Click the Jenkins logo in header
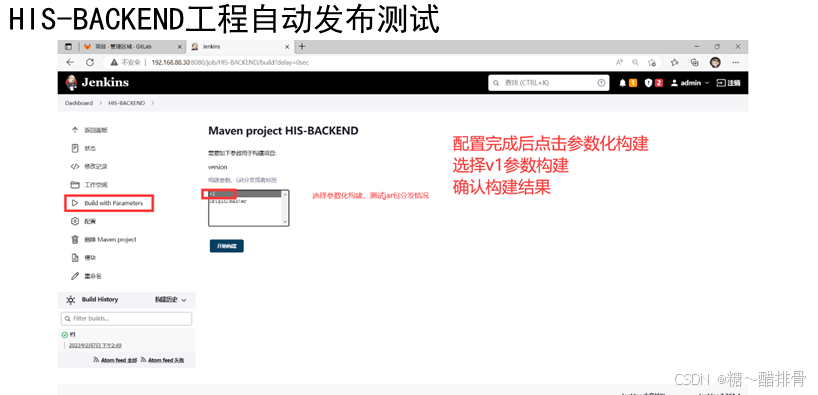Viewport: 818px width, 395px height. (97, 82)
